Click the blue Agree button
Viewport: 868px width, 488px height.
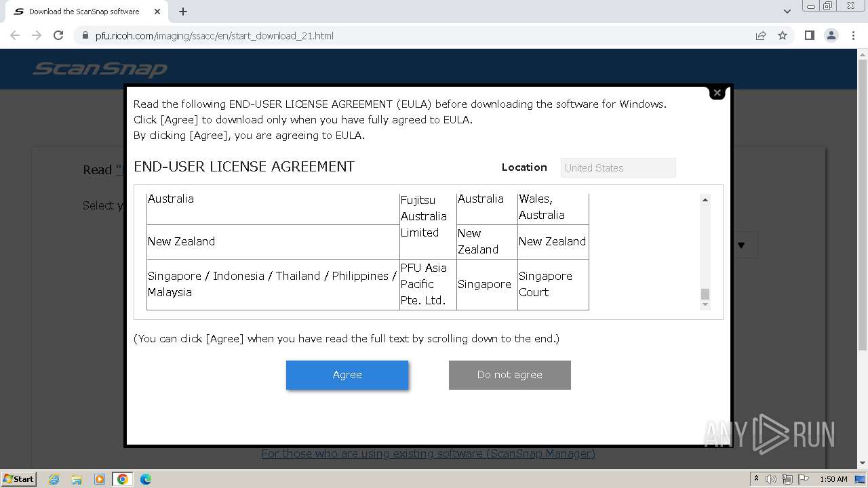347,375
